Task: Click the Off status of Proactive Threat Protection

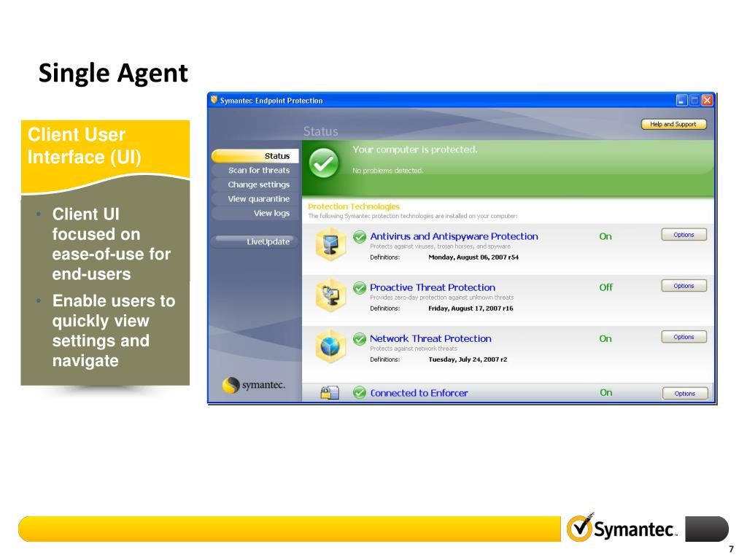Action: [606, 287]
